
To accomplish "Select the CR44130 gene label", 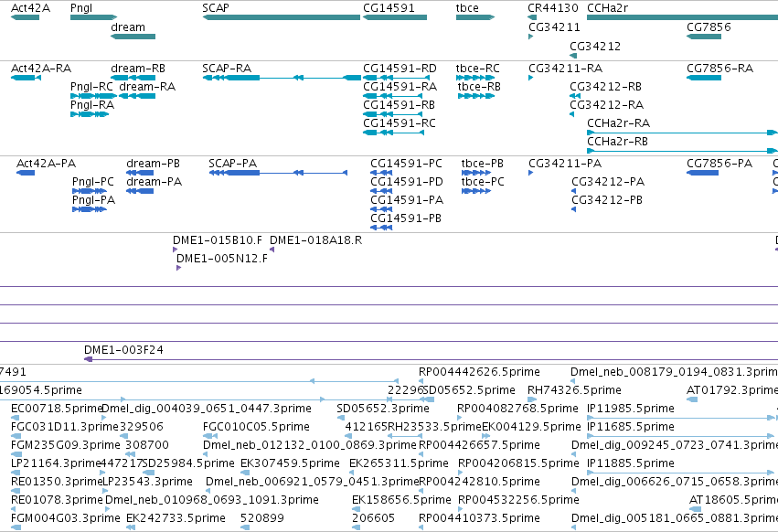I will 553,8.
